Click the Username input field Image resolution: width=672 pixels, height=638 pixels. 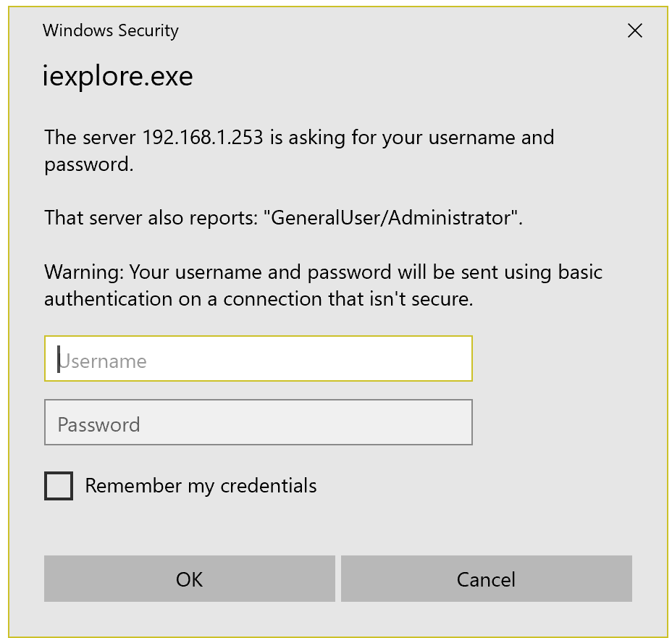(x=258, y=358)
